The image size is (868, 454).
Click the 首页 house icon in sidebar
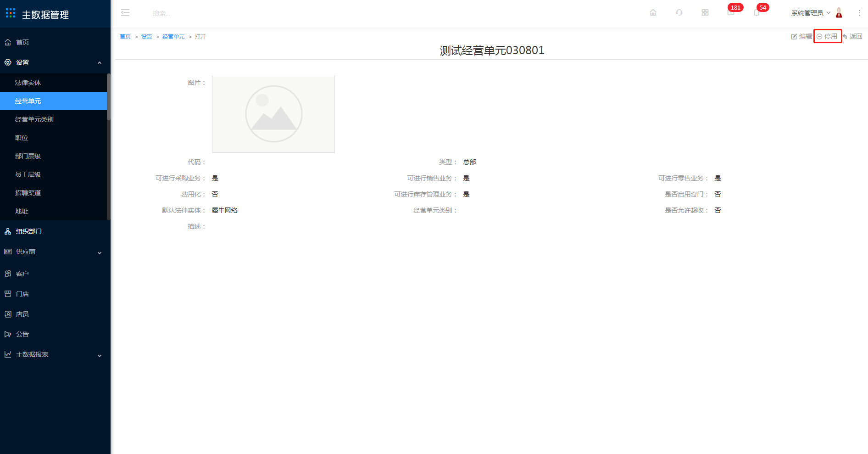(x=8, y=42)
